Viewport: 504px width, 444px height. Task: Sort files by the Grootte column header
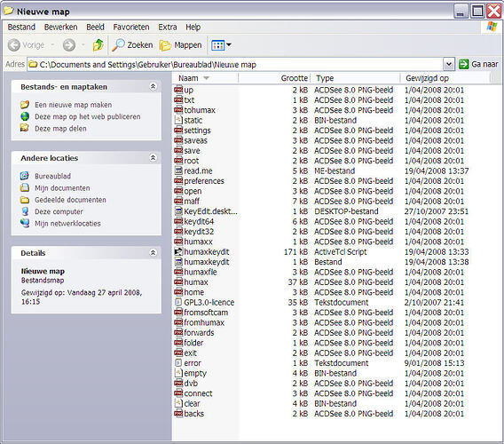click(274, 78)
